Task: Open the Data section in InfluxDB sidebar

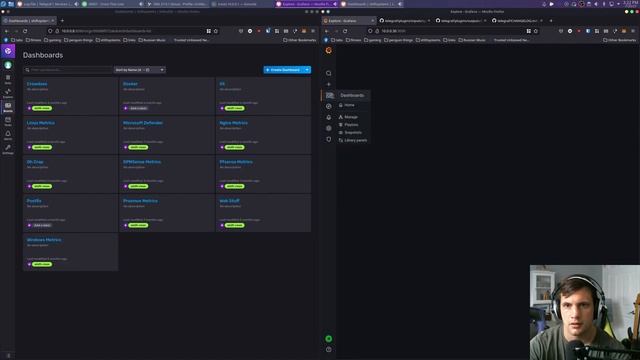Action: pyautogui.click(x=8, y=79)
